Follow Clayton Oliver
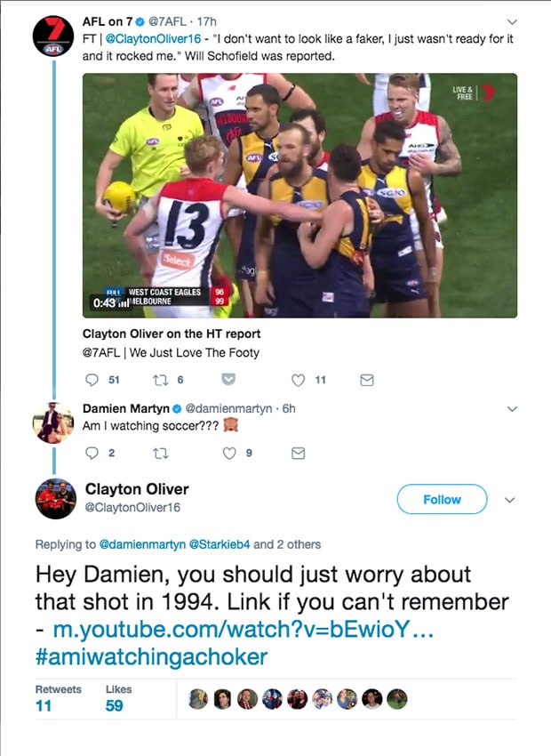 [442, 499]
